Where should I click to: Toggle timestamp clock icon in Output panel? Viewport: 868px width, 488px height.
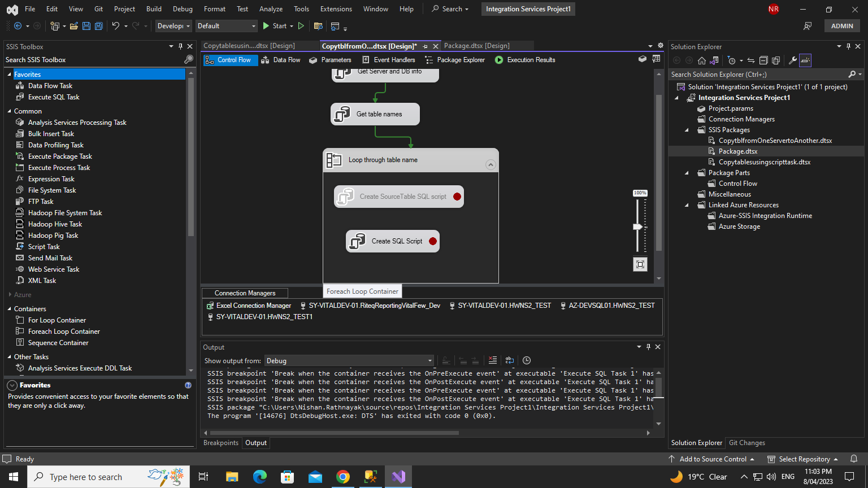[527, 360]
